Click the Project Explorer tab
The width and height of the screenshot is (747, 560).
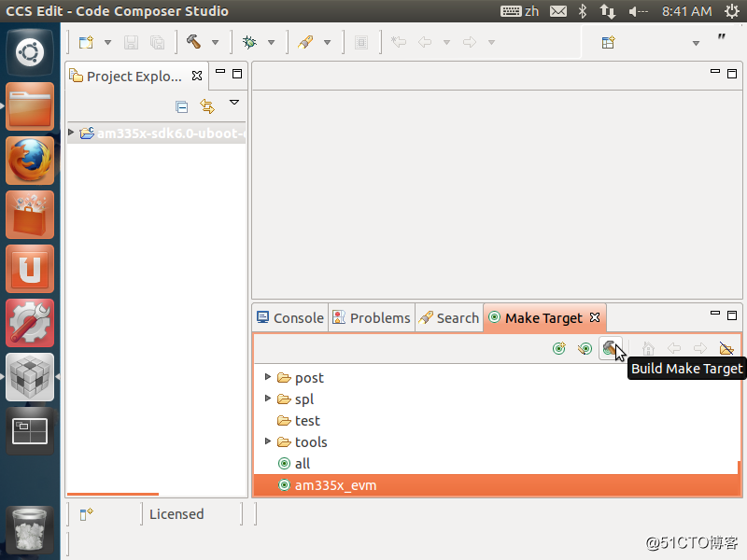(x=136, y=76)
